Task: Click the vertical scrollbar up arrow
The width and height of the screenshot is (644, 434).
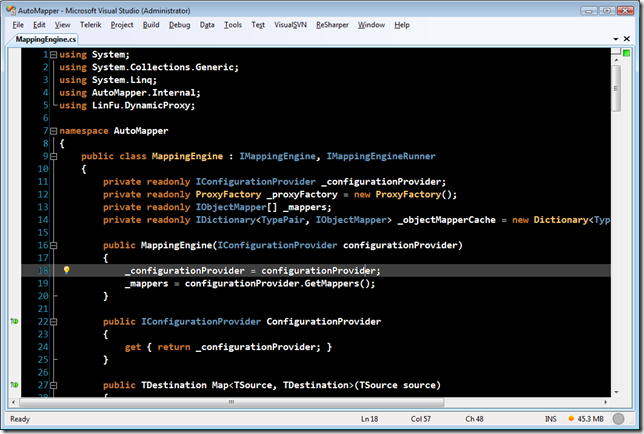Action: (616, 60)
